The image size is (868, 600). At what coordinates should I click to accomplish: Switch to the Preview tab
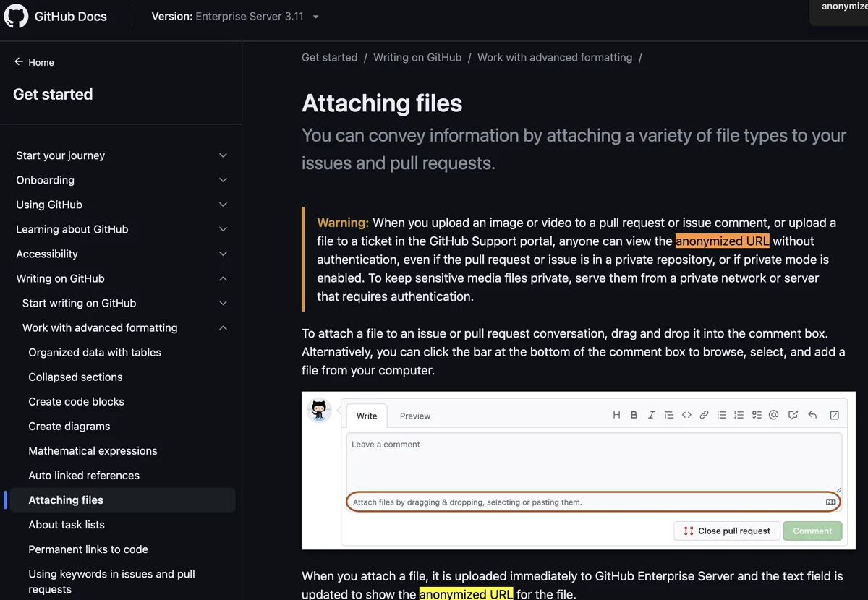(x=415, y=416)
